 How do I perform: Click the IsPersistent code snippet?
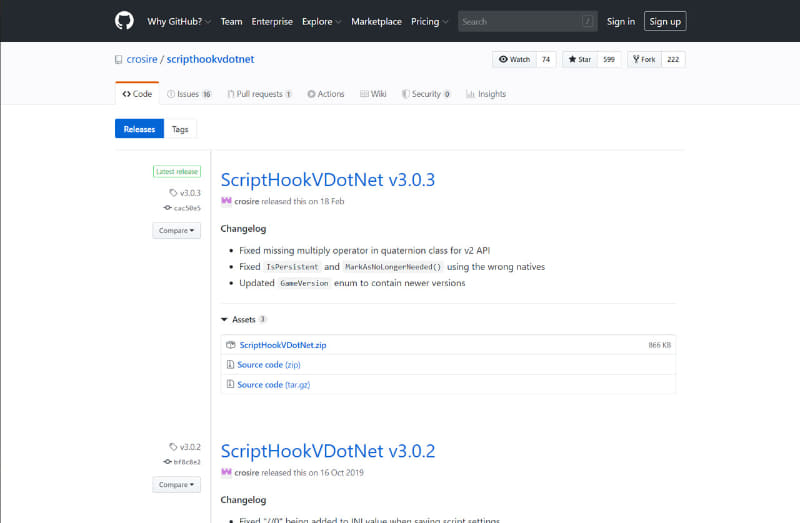point(292,267)
